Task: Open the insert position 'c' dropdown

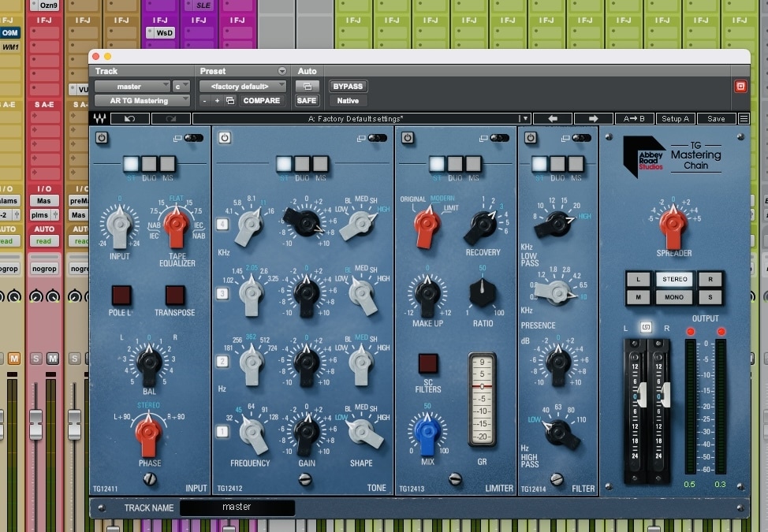Action: pyautogui.click(x=181, y=87)
